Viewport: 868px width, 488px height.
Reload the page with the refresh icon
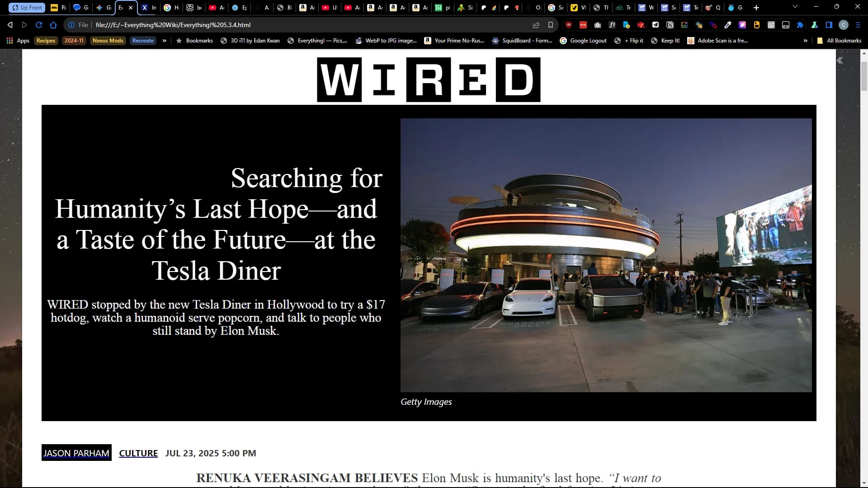[39, 25]
